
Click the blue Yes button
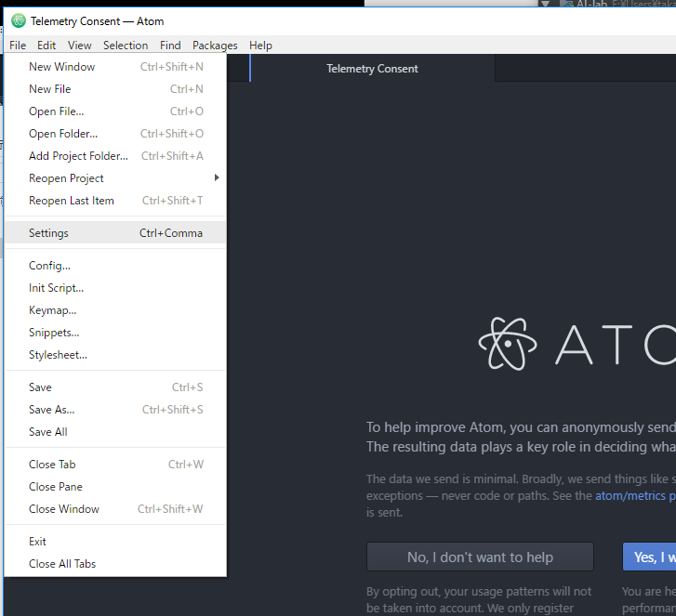(x=650, y=557)
